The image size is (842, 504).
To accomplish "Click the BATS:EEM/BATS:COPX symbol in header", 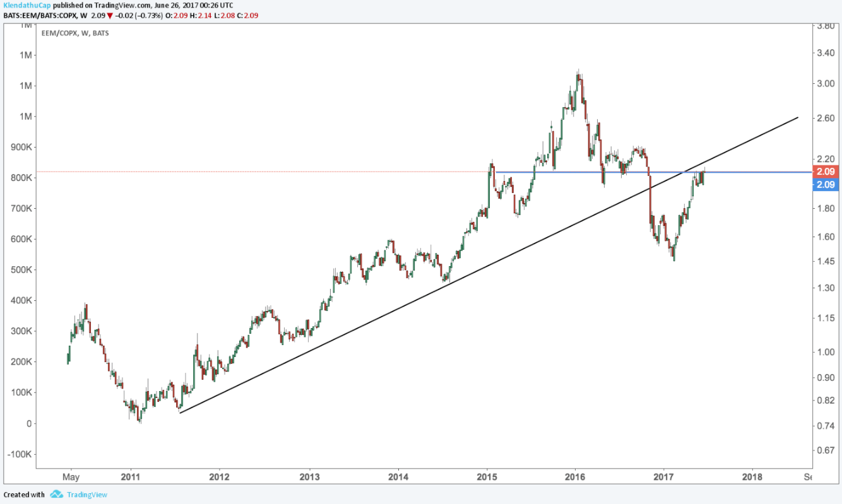I will coord(39,15).
